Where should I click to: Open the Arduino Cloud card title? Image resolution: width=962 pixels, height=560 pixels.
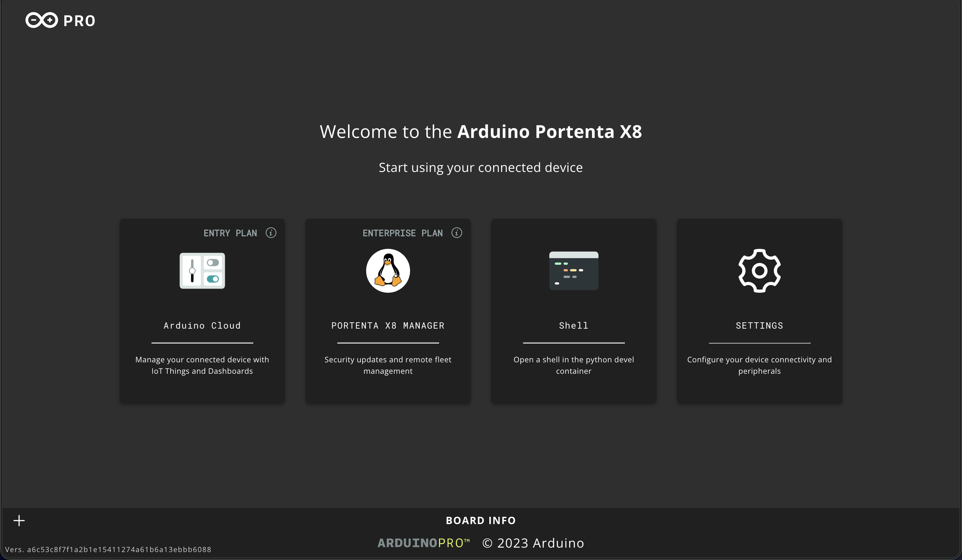coord(202,325)
